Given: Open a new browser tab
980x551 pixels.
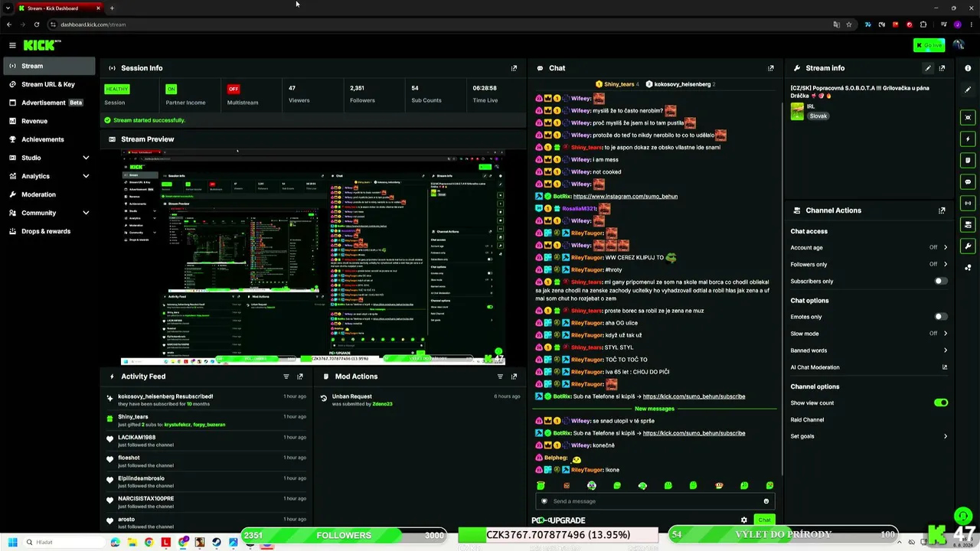Looking at the screenshot, I should point(112,8).
